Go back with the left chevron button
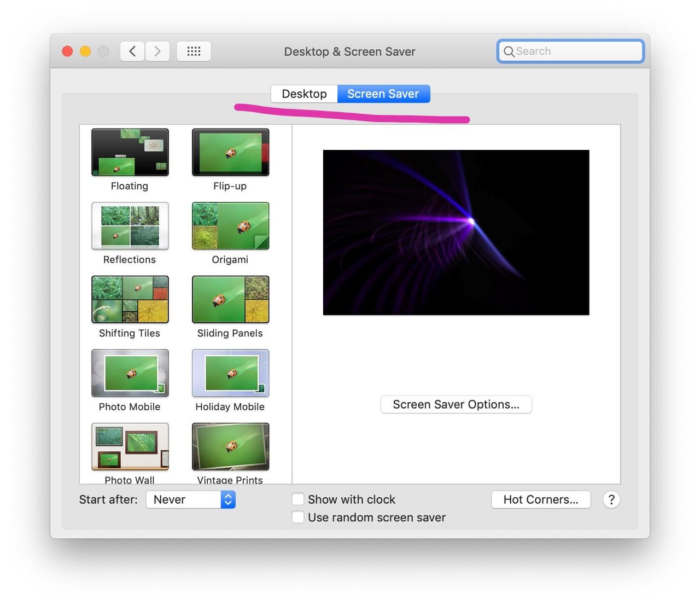Screen dimensions: 700x605 tap(132, 51)
